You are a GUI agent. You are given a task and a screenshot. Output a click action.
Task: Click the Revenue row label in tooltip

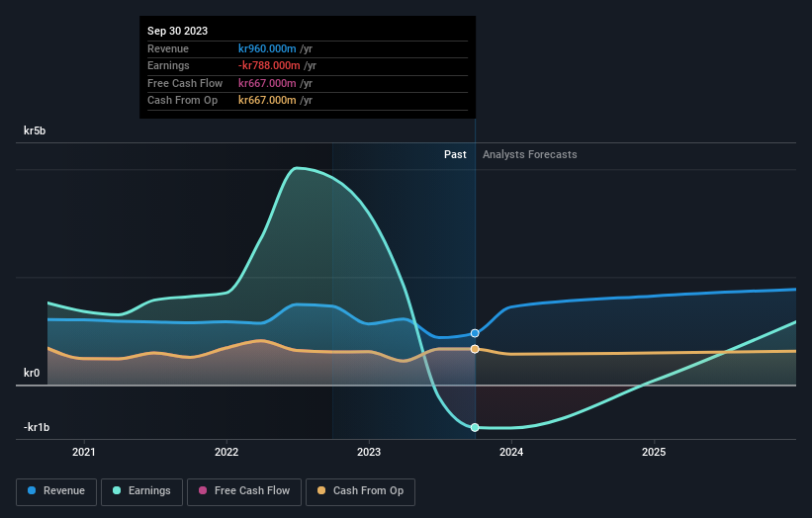click(168, 48)
